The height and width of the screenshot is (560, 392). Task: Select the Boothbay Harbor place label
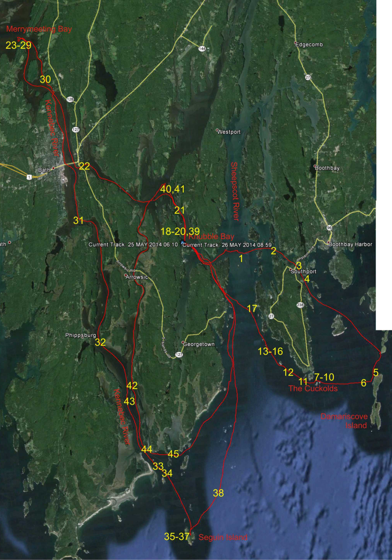click(350, 244)
